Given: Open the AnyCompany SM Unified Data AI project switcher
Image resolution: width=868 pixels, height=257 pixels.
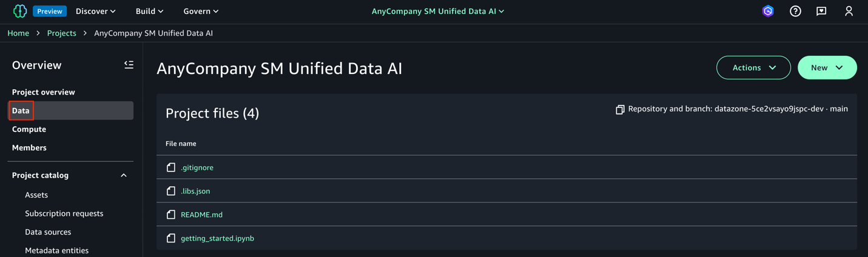Looking at the screenshot, I should tap(438, 11).
